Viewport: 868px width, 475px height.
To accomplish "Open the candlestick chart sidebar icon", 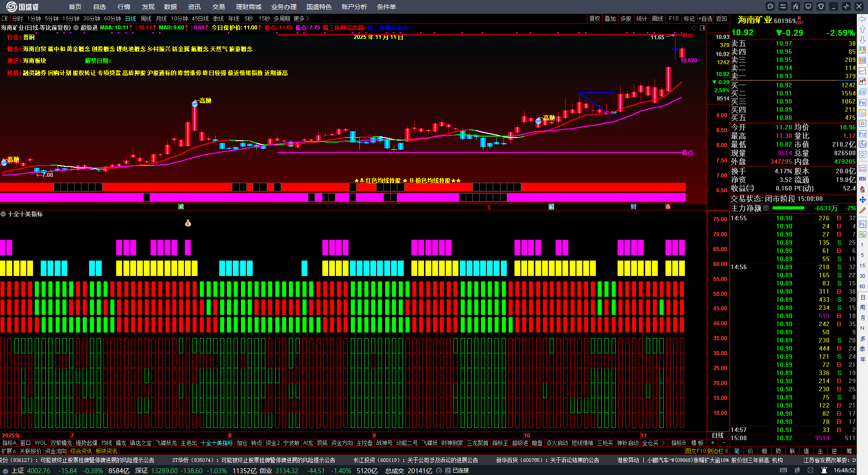I will tap(863, 81).
